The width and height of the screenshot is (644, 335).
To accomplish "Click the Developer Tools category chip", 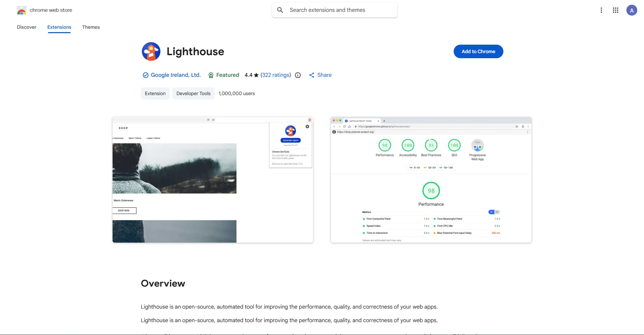I will (x=193, y=93).
